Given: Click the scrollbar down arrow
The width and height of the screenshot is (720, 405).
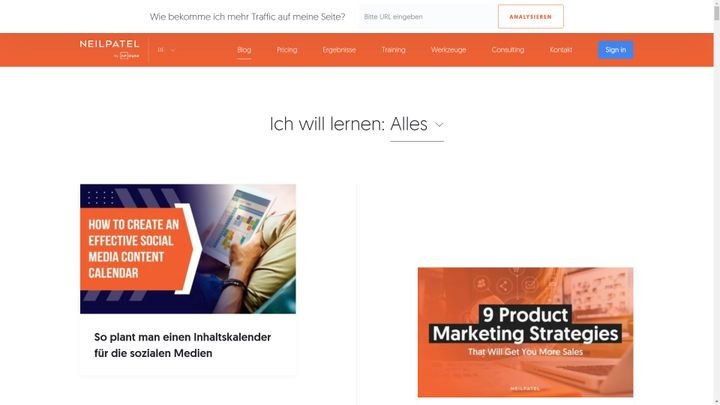Looking at the screenshot, I should click(716, 402).
